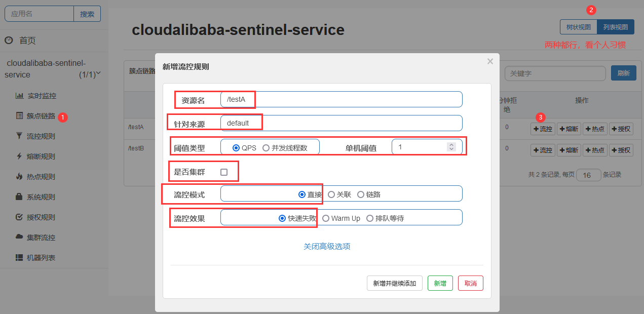Viewport: 644px width, 314px height.
Task: Click 授权 button in /testA row
Action: click(x=621, y=129)
